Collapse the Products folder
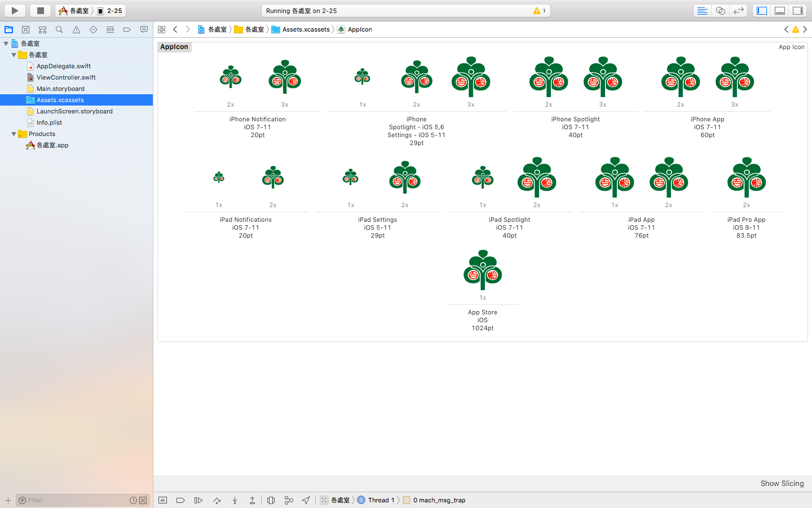The width and height of the screenshot is (812, 508). (x=14, y=134)
